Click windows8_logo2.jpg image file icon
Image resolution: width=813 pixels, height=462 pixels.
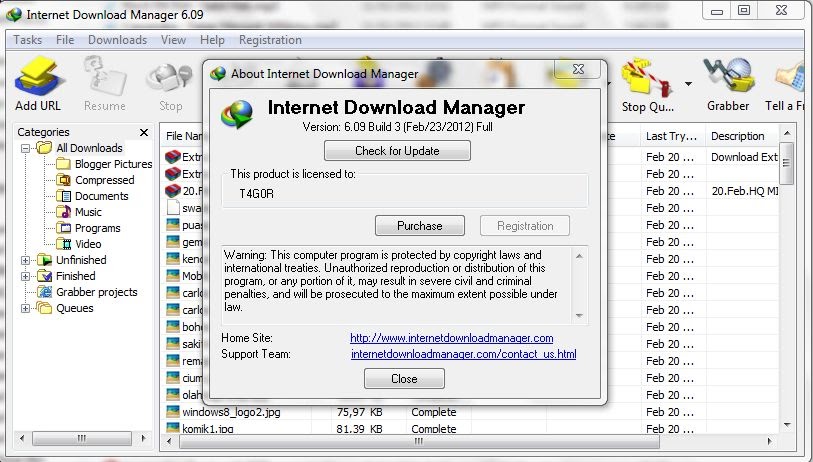[x=172, y=412]
